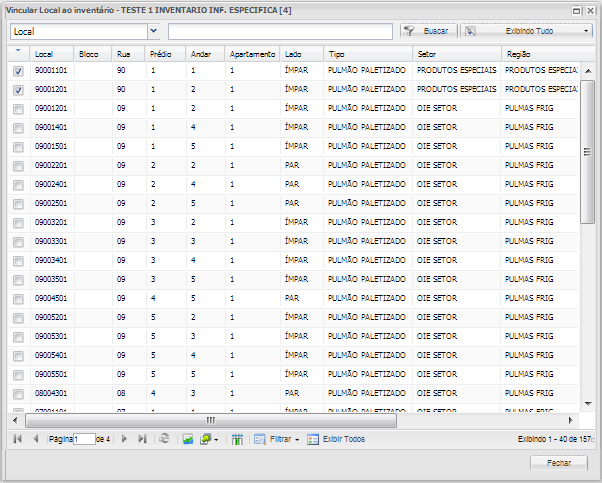Open the select-all header dropdown arrow

click(18, 51)
